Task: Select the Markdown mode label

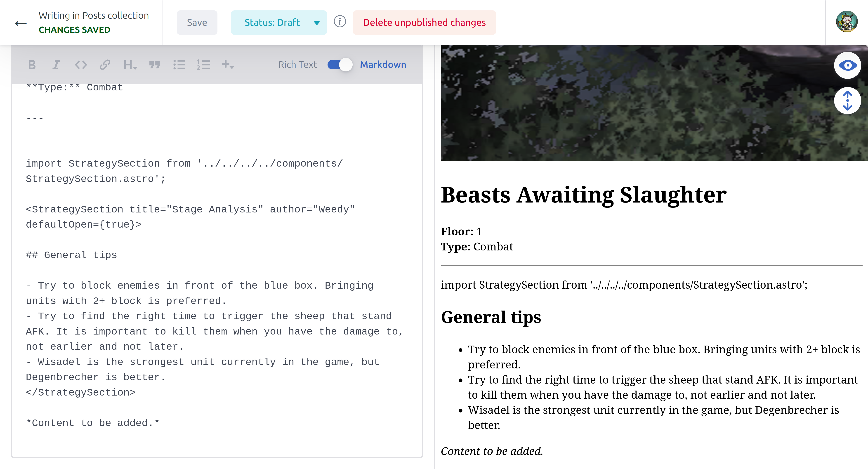Action: pyautogui.click(x=383, y=65)
